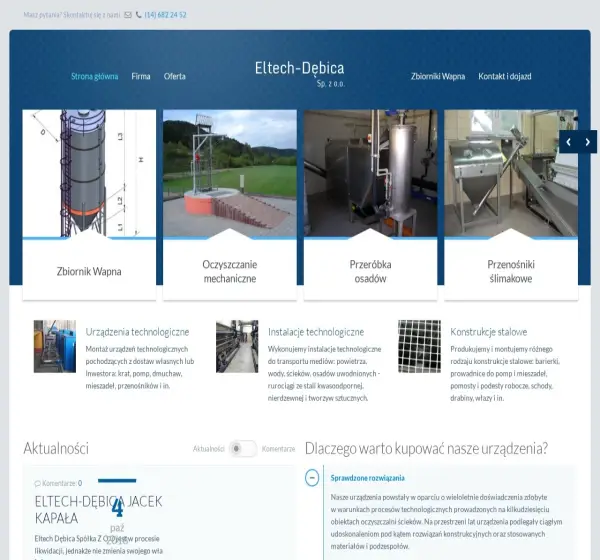Click the Masz pytania? Skontaktuj się text
Image resolution: width=600 pixels, height=560 pixels.
[x=72, y=15]
